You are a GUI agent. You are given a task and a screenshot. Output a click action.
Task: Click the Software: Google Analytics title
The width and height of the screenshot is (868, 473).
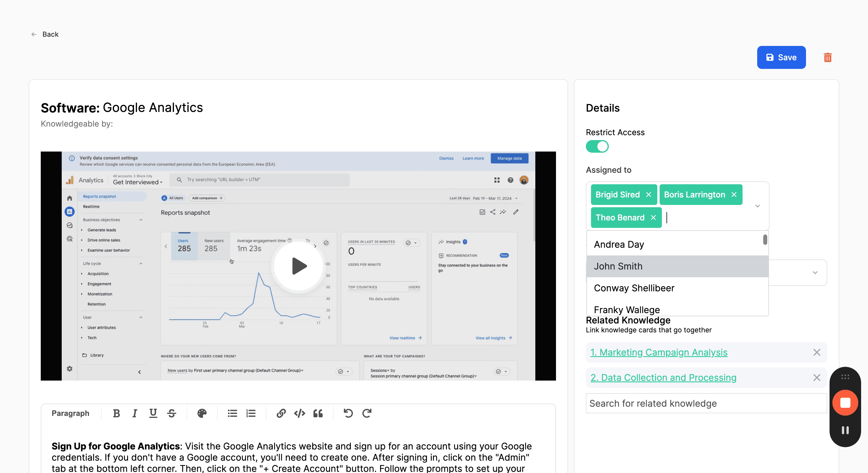point(122,108)
